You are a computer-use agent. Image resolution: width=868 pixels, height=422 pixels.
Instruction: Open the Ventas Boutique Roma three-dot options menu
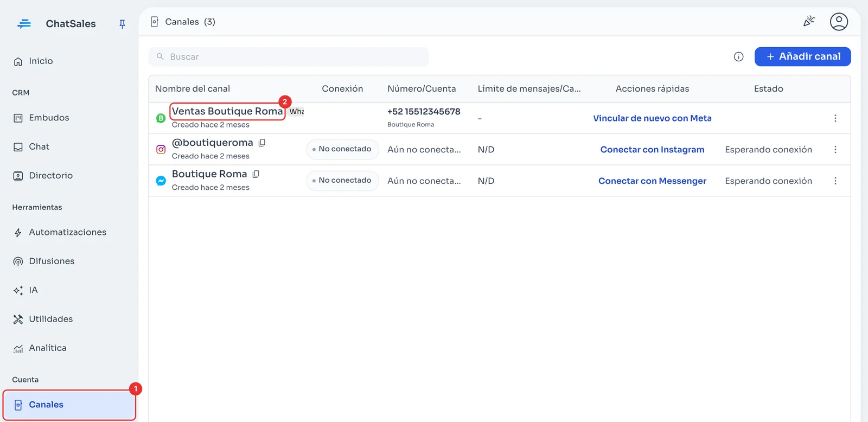(835, 118)
